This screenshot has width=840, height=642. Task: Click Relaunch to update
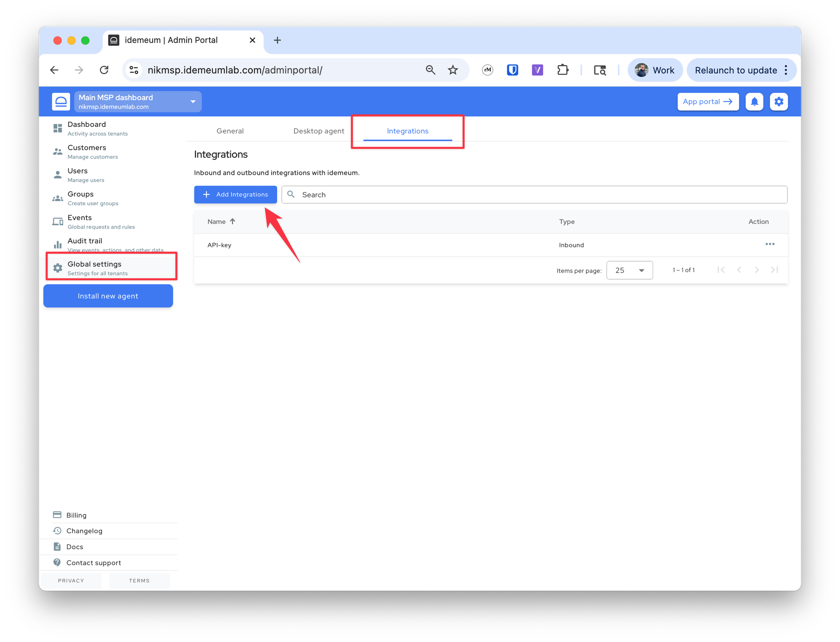(735, 70)
